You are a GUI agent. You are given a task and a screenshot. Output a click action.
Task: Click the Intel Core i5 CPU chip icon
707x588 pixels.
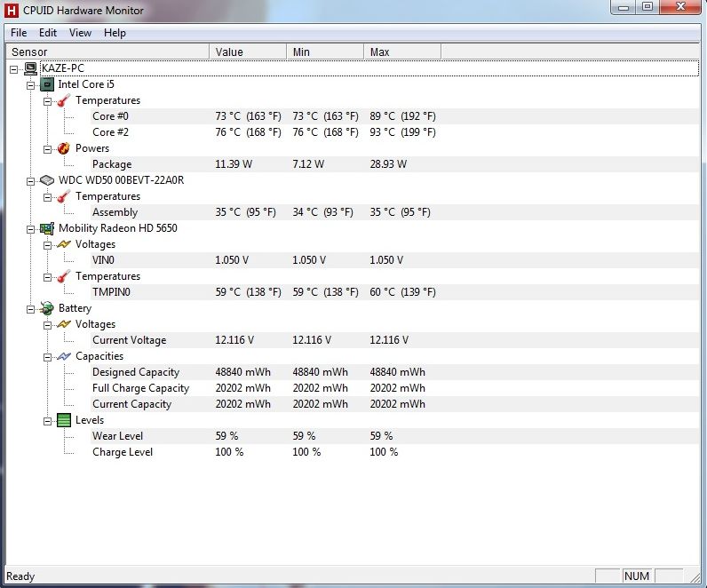pyautogui.click(x=47, y=84)
